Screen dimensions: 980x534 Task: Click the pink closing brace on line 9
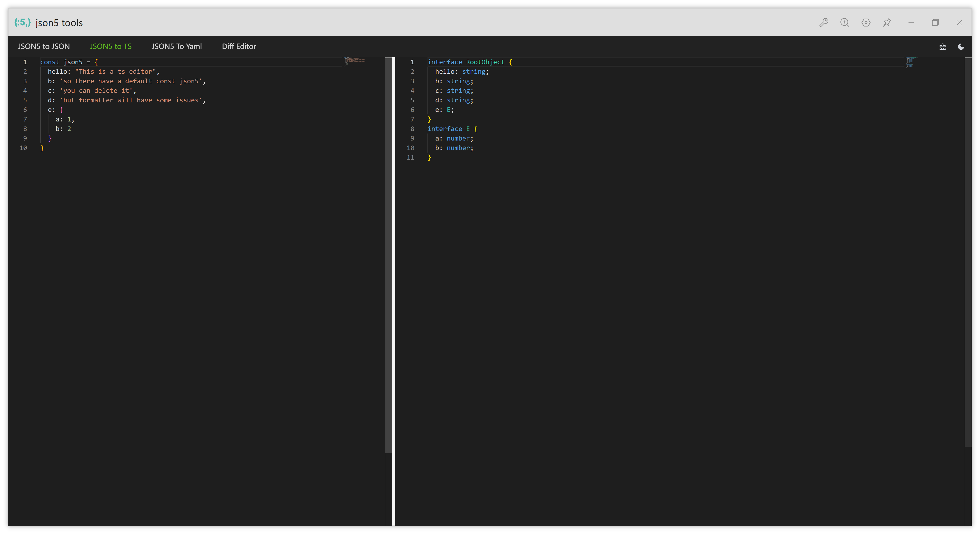[x=50, y=139]
